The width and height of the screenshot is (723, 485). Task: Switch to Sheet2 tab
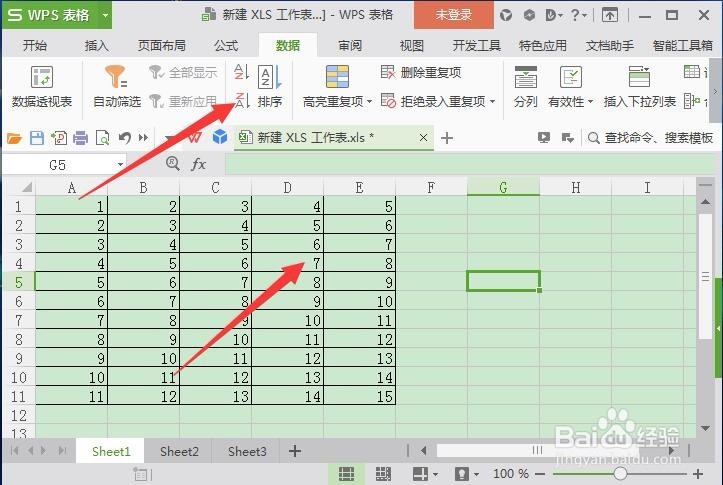pyautogui.click(x=179, y=451)
